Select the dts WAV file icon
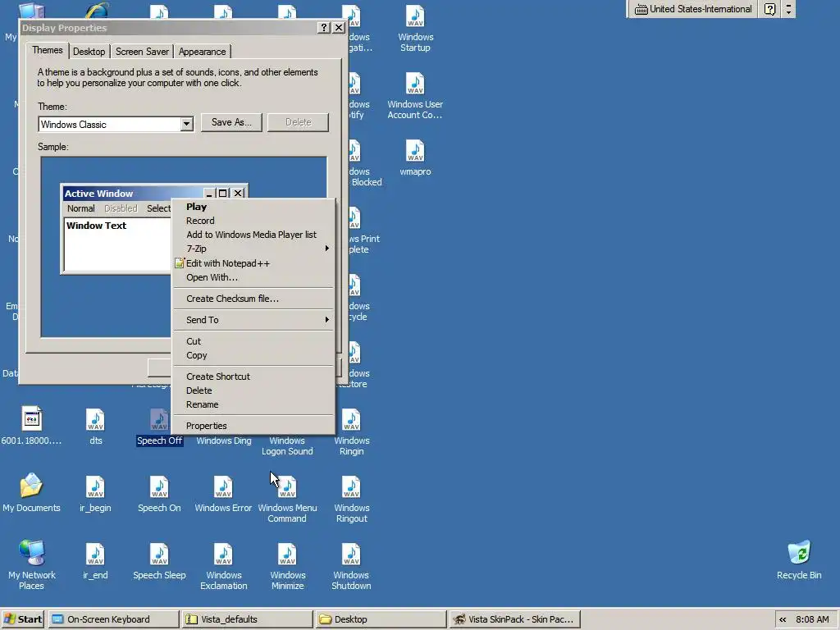Viewport: 840px width, 630px height. (95, 420)
